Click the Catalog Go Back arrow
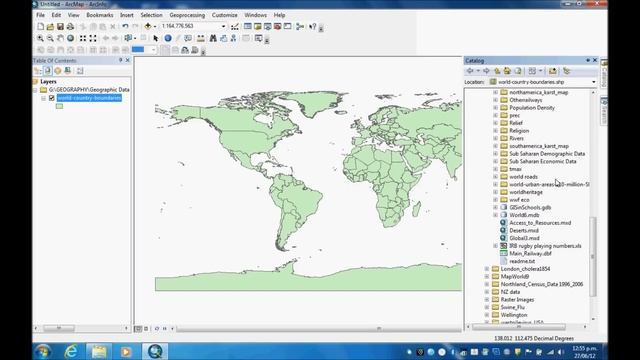 point(470,71)
